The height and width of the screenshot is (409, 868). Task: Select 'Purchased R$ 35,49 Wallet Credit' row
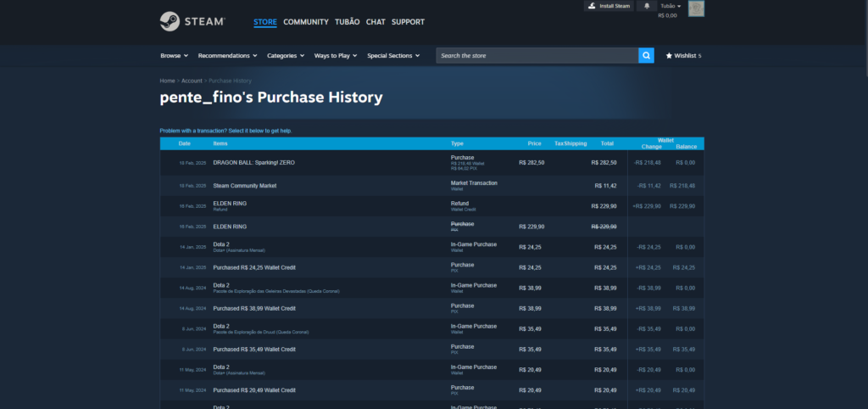tap(431, 350)
